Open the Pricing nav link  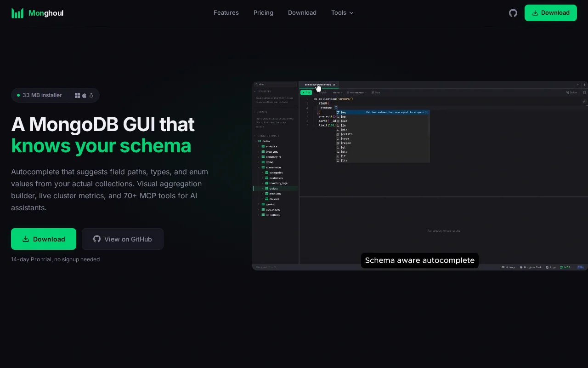263,13
